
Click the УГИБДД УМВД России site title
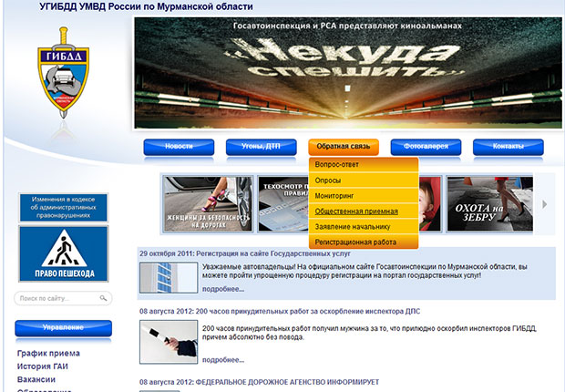[x=146, y=6]
